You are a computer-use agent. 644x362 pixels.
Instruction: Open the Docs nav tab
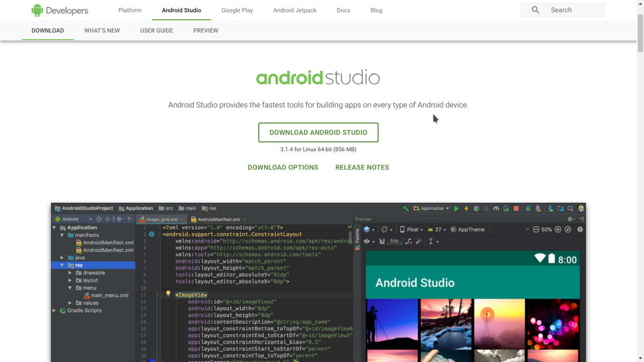coord(343,10)
